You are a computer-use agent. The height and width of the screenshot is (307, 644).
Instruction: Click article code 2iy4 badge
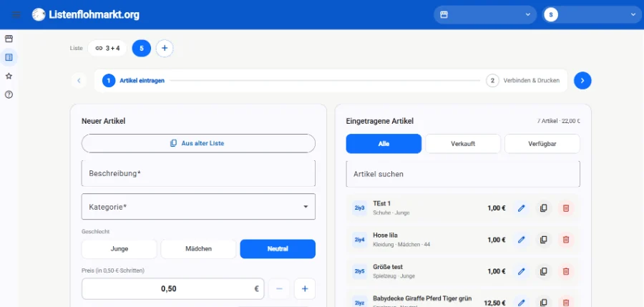pyautogui.click(x=359, y=240)
